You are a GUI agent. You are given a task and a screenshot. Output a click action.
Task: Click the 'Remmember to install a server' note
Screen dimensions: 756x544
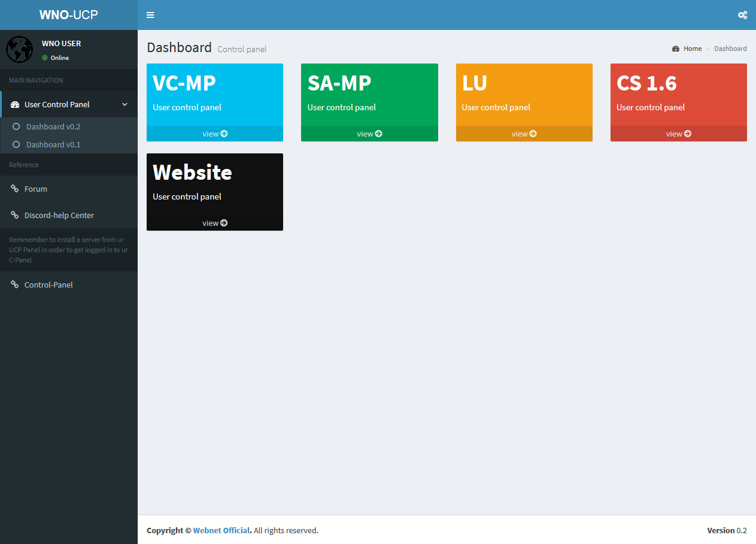pos(68,250)
